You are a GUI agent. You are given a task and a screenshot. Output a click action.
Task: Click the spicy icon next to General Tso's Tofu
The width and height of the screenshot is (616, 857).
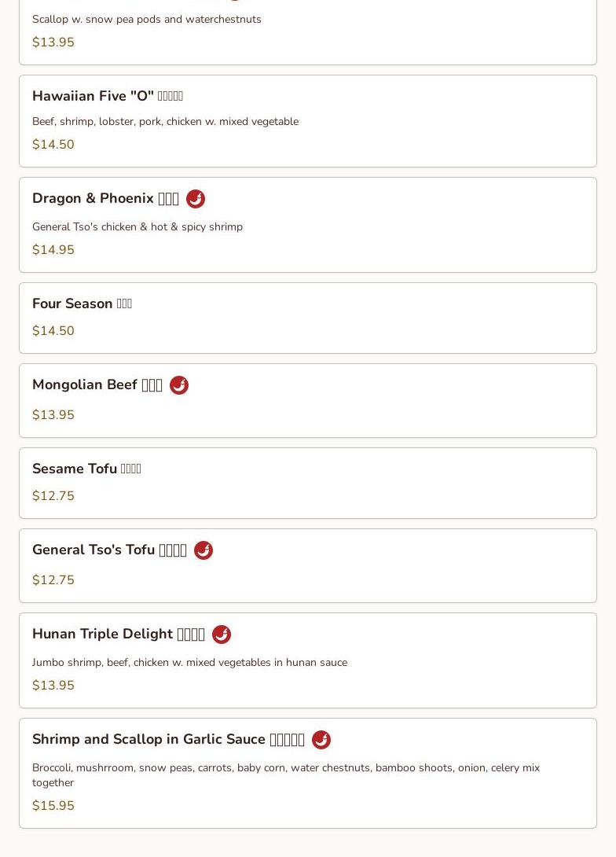203,550
